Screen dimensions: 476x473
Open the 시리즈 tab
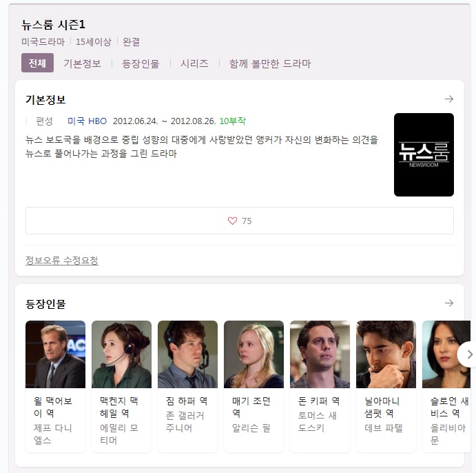click(x=194, y=63)
